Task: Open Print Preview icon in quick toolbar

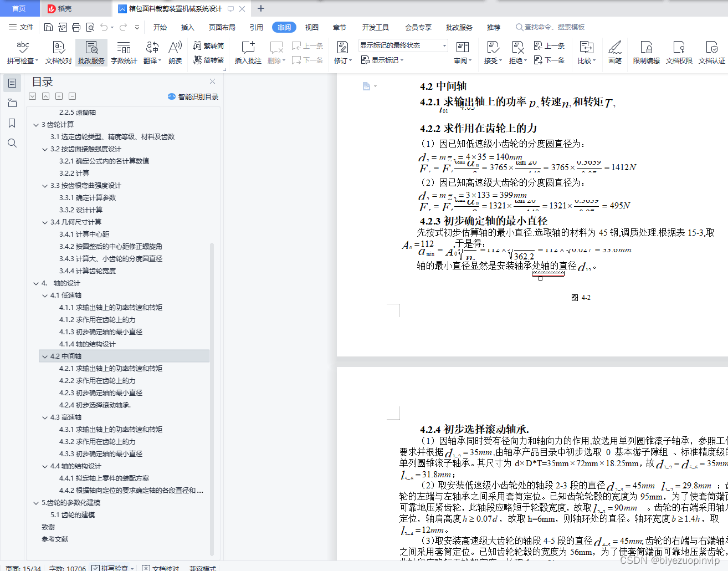Action: [90, 27]
